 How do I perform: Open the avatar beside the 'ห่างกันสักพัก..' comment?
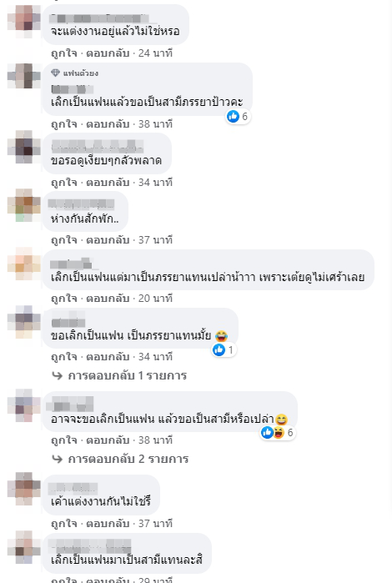pos(24,205)
